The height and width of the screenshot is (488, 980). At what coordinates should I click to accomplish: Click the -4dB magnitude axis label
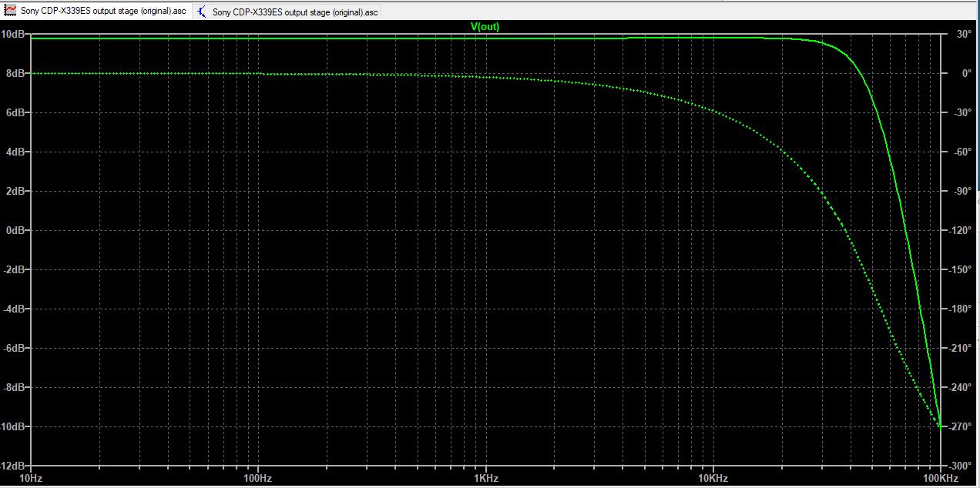(13, 309)
